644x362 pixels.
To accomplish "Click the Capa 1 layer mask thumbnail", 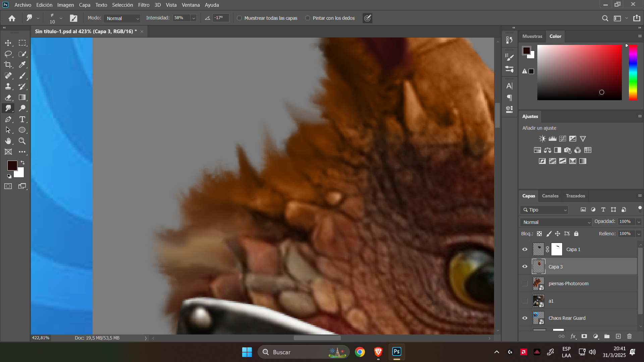I will pos(557,249).
